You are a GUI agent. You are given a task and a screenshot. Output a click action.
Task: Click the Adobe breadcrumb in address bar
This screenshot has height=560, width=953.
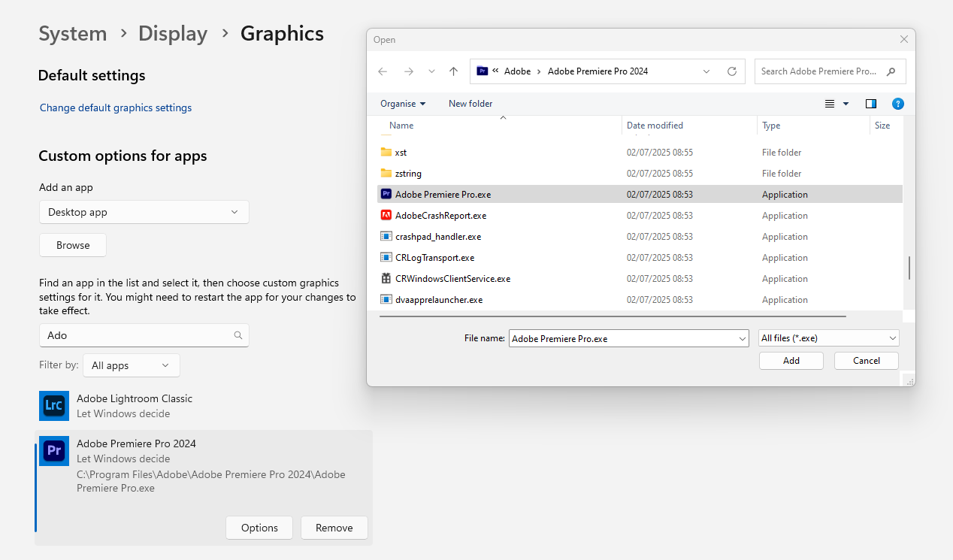point(517,71)
